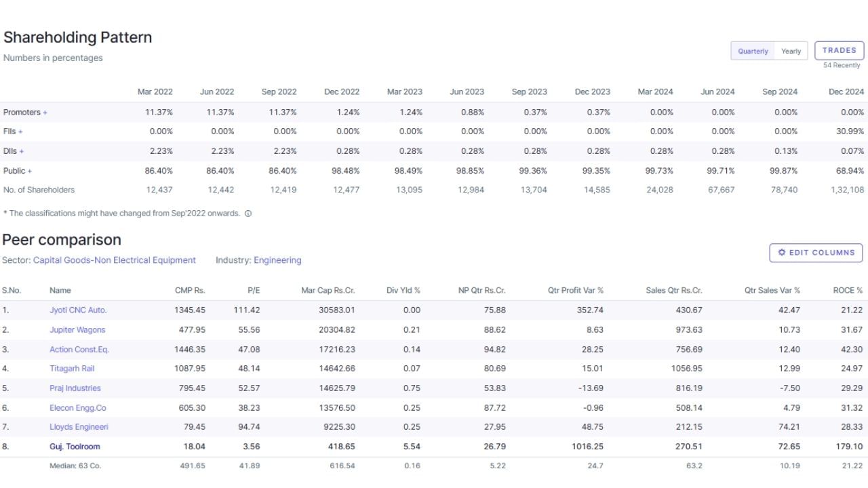Click the 30583.01 market cap value
Viewport: 868px width, 488px height.
[336, 310]
